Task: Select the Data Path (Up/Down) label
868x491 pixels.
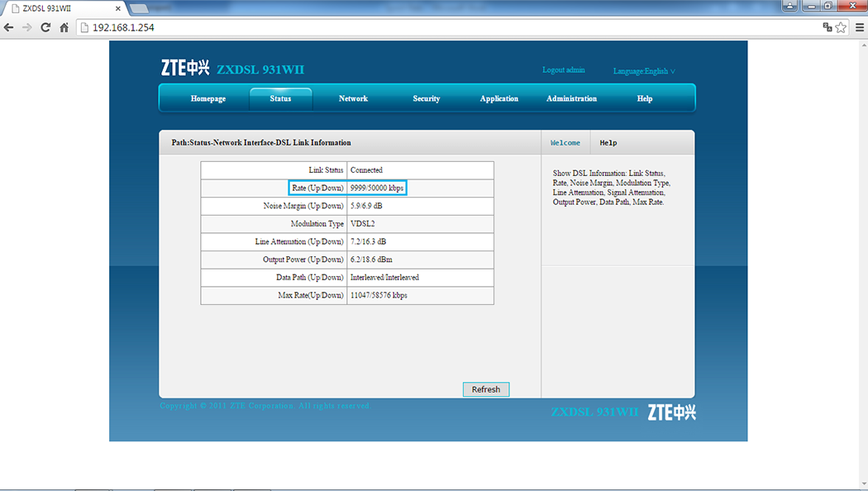Action: pyautogui.click(x=310, y=278)
